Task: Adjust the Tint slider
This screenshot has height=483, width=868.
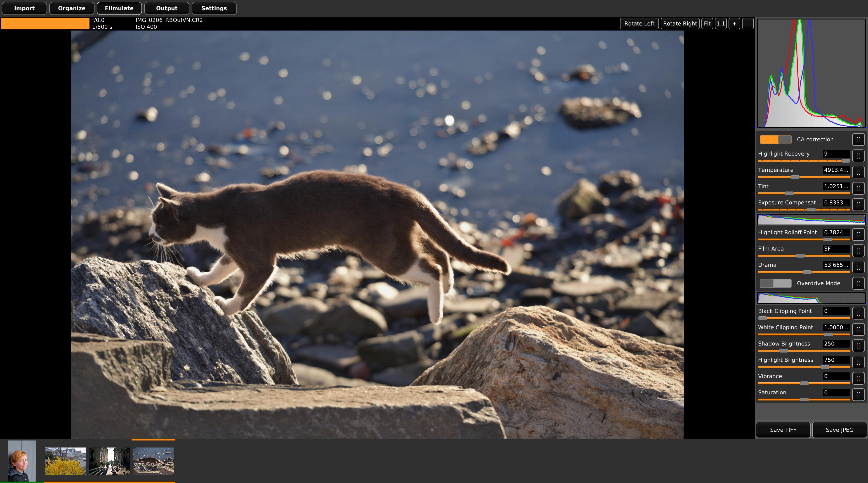Action: tap(804, 193)
